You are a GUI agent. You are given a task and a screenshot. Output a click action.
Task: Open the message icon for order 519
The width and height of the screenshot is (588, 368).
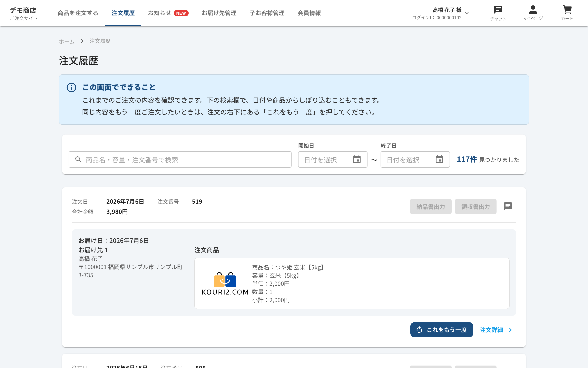click(508, 206)
